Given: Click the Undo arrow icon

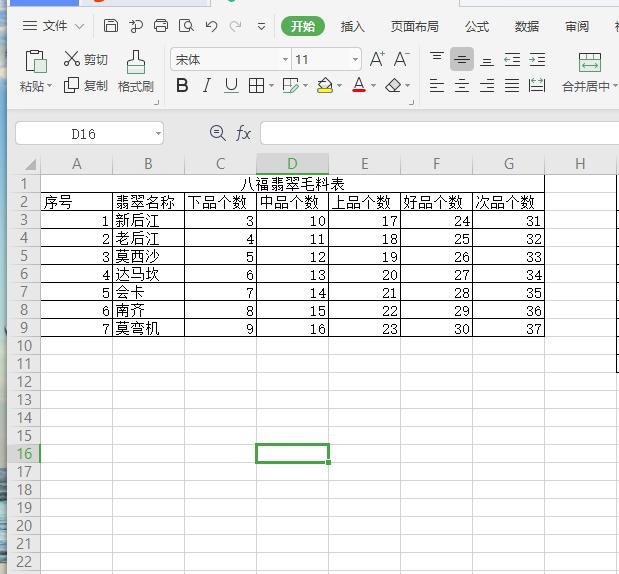Looking at the screenshot, I should click(x=212, y=26).
